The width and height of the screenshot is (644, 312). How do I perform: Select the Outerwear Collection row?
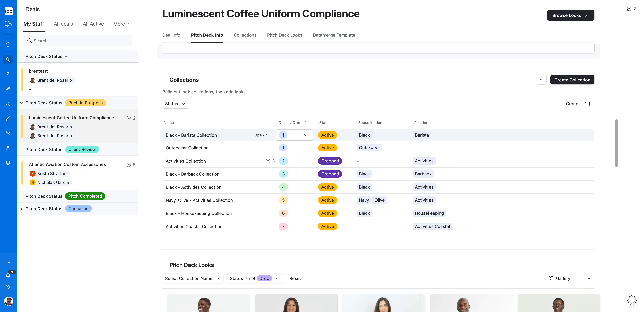coord(379,148)
